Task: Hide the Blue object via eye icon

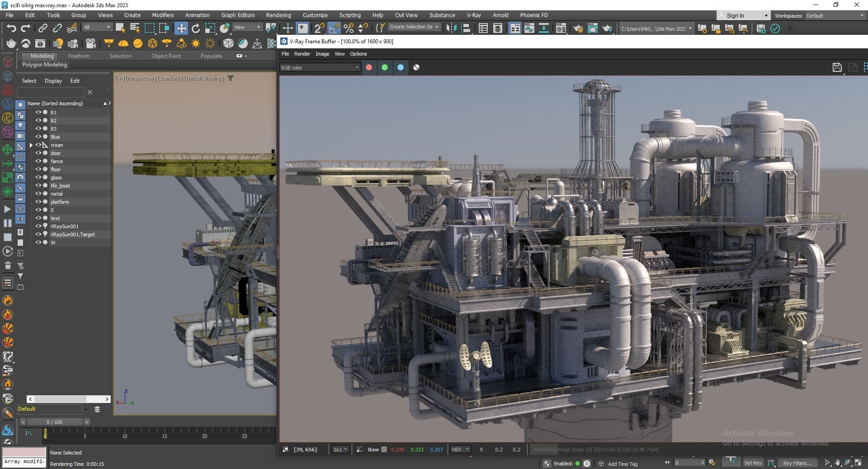Action: [x=38, y=136]
